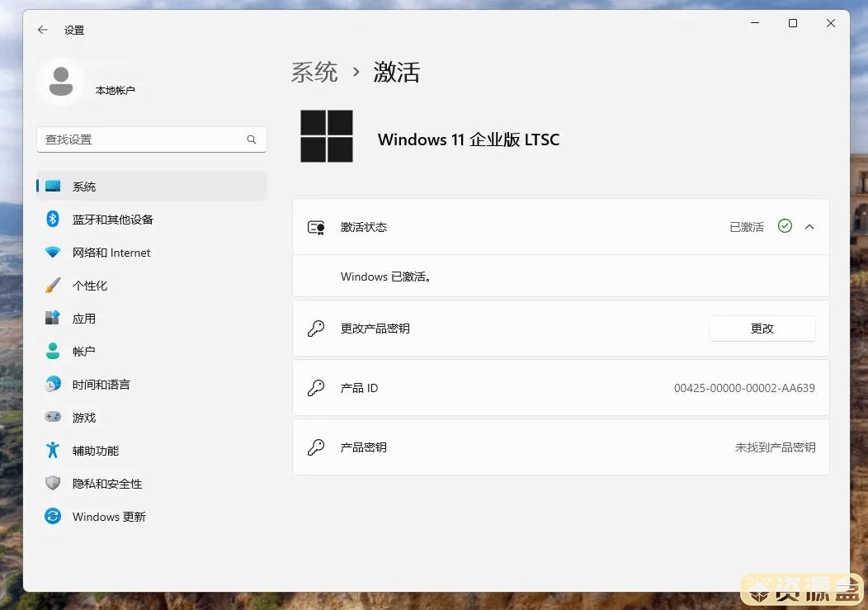Click the 激活状态 label

click(364, 227)
